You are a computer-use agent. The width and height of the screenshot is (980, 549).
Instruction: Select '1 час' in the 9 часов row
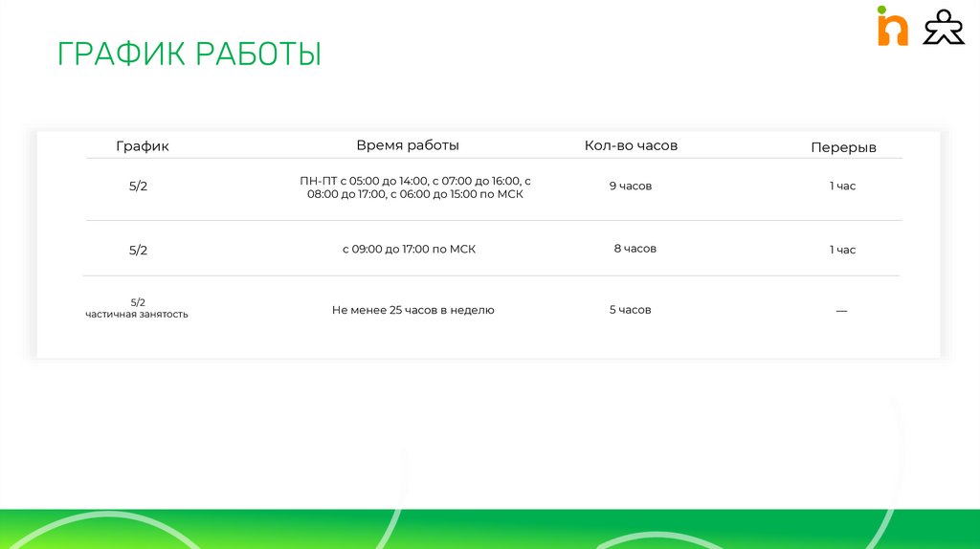click(842, 187)
